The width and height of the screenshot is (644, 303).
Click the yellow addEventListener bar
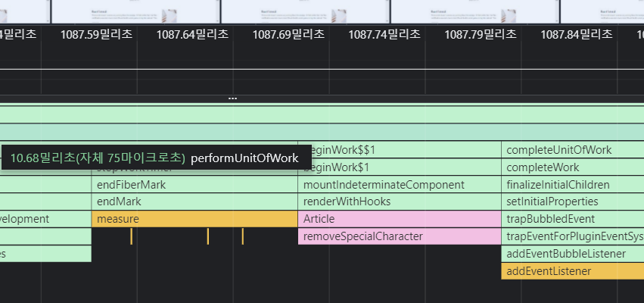(573, 271)
